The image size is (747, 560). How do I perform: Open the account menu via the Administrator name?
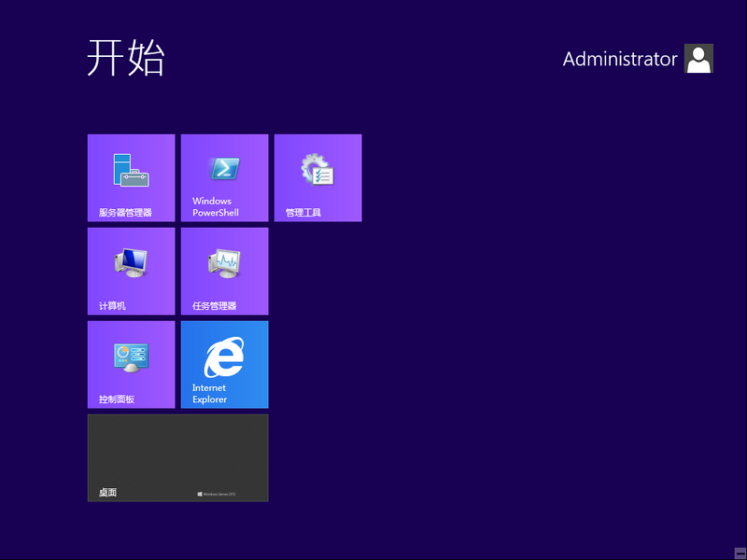click(x=620, y=59)
